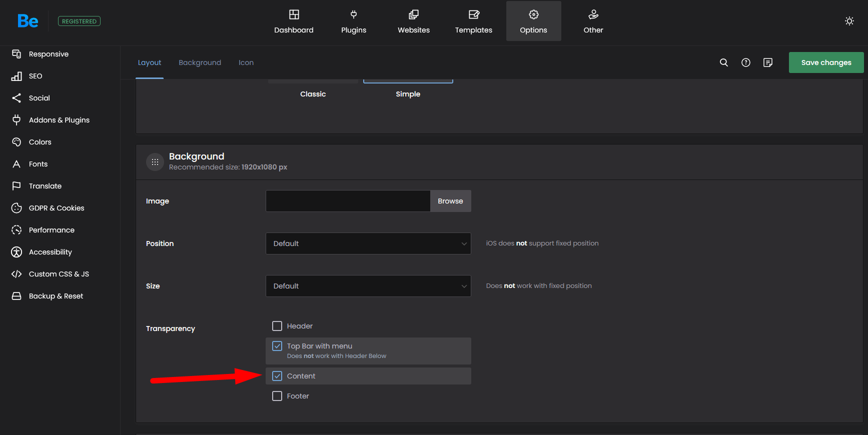Click the search magnifier icon
The height and width of the screenshot is (435, 868).
(x=724, y=62)
